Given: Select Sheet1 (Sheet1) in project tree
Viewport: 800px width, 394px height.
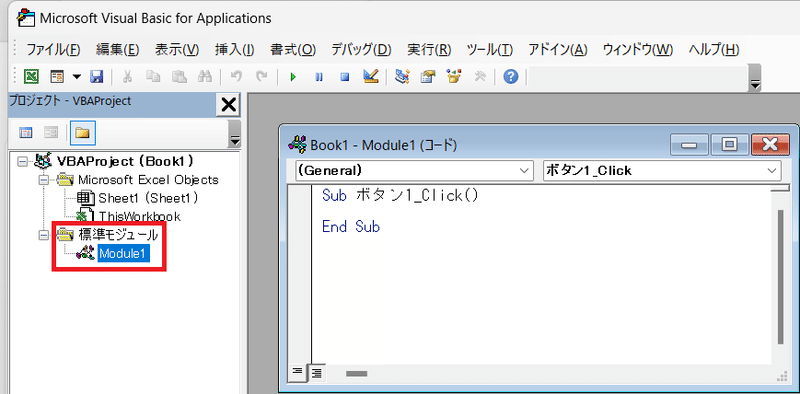Looking at the screenshot, I should pos(148,198).
